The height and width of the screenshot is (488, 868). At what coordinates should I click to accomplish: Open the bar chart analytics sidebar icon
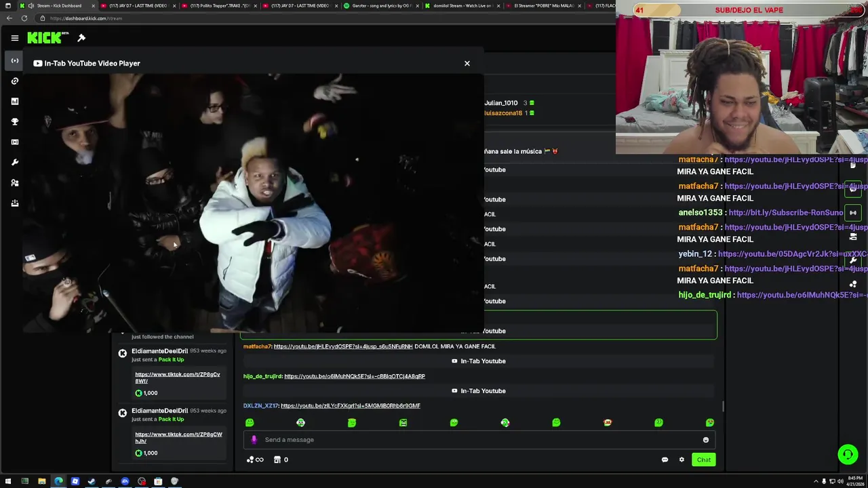tap(14, 102)
